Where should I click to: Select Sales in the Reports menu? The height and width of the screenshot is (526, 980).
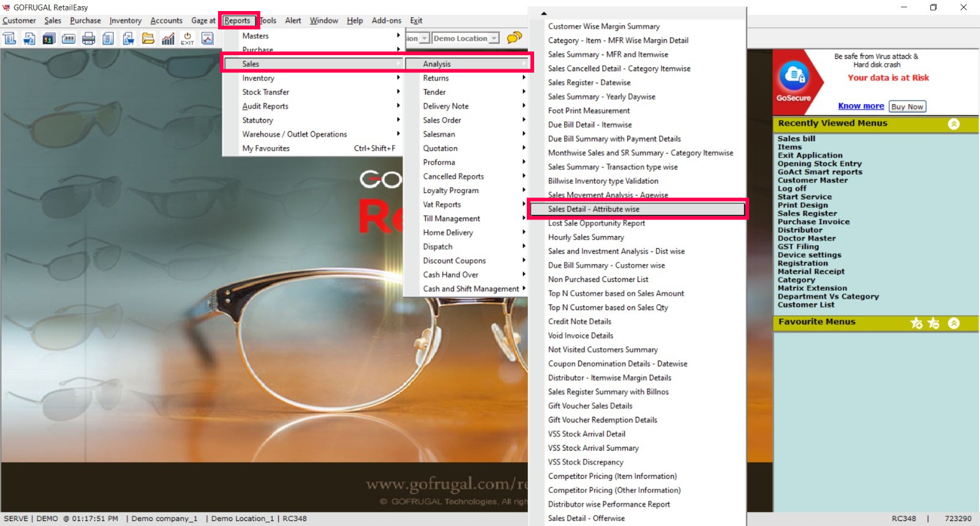tap(312, 64)
